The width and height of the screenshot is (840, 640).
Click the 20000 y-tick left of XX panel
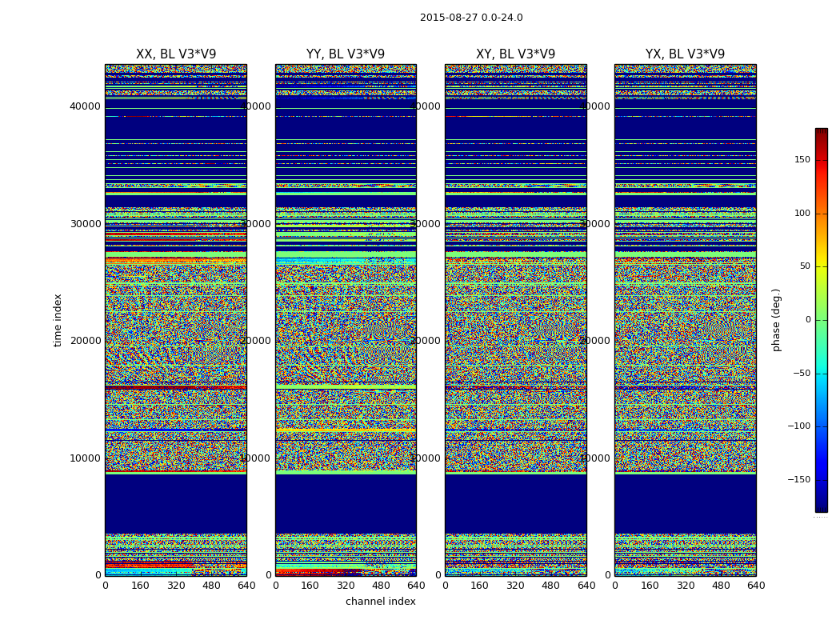[85, 341]
